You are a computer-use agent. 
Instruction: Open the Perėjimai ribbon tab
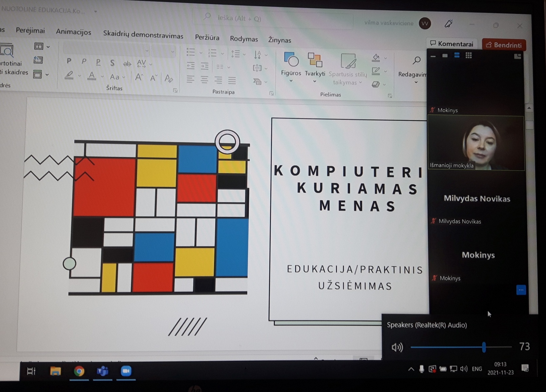click(30, 30)
